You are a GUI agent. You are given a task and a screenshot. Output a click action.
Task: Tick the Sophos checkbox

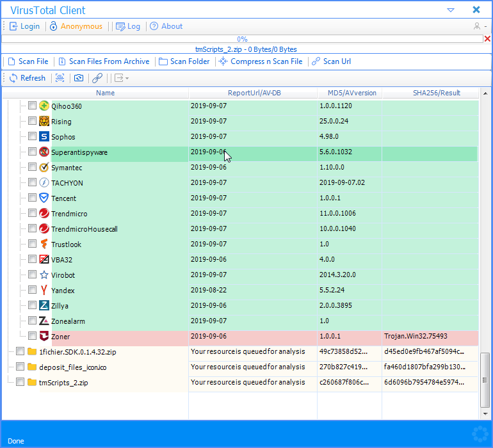tap(32, 136)
